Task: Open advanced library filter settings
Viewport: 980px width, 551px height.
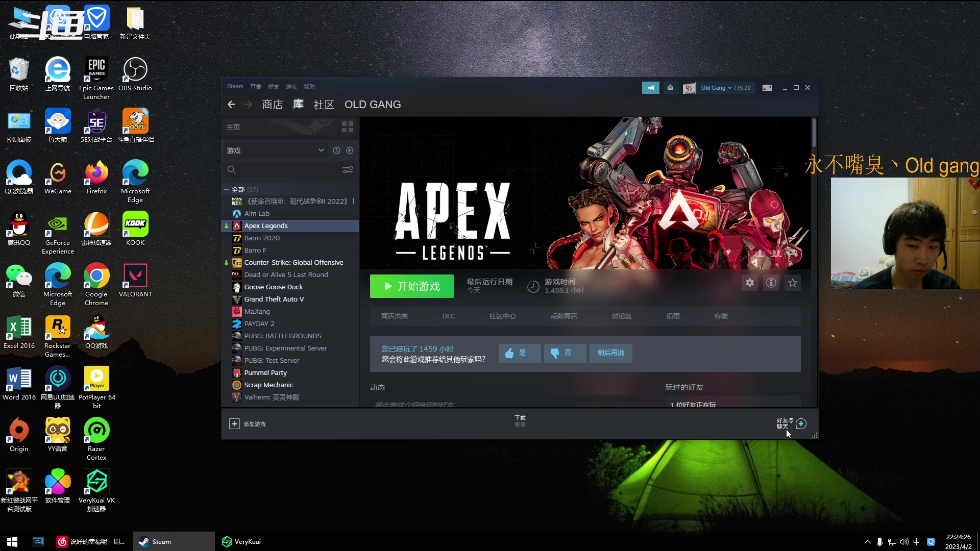Action: click(x=348, y=170)
